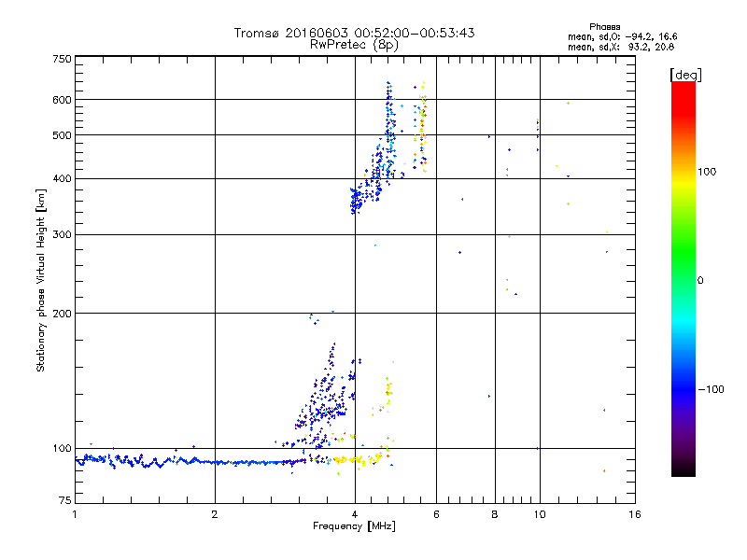Click the "mean, sd,O: -94.2, 16.6" line
The width and height of the screenshot is (747, 560).
(622, 36)
